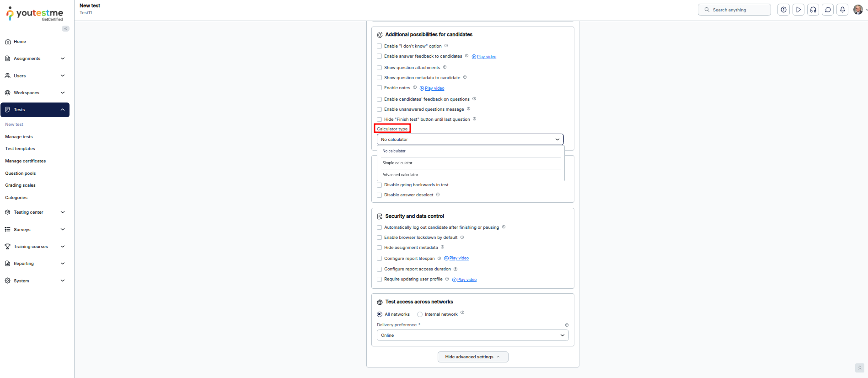Select the Internal network radio button
This screenshot has height=378, width=868.
coord(420,314)
